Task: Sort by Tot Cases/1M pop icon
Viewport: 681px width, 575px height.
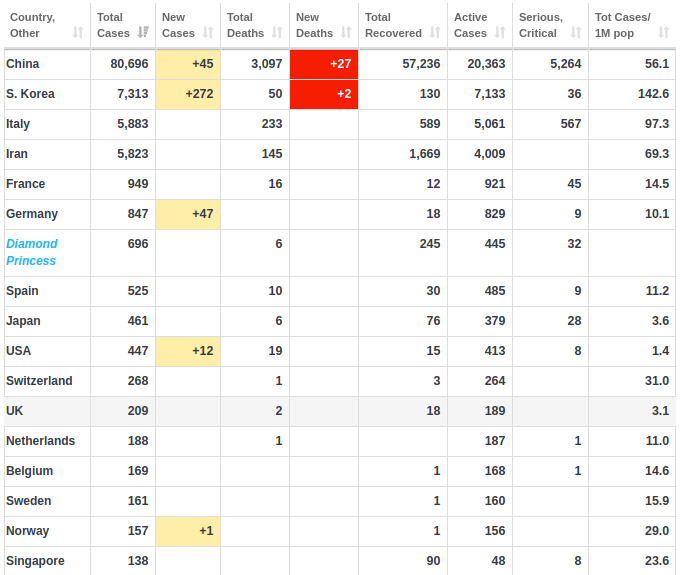Action: (x=663, y=33)
